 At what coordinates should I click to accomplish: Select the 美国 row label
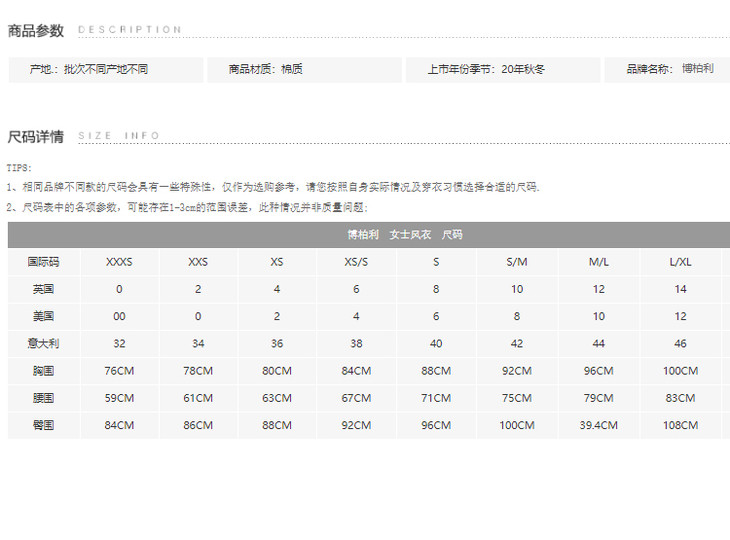[x=43, y=316]
